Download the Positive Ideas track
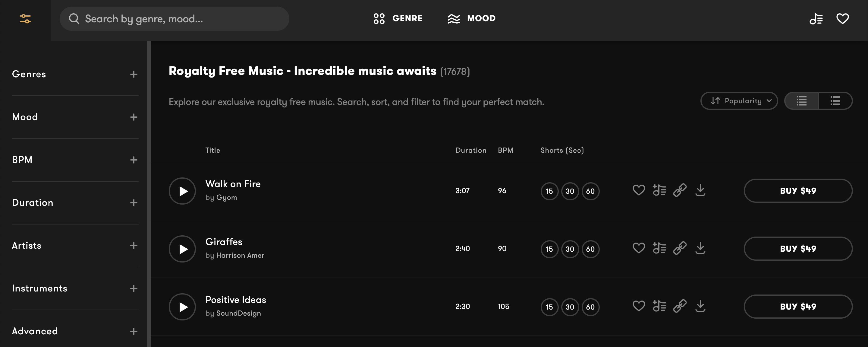Viewport: 868px width, 347px height. (700, 307)
